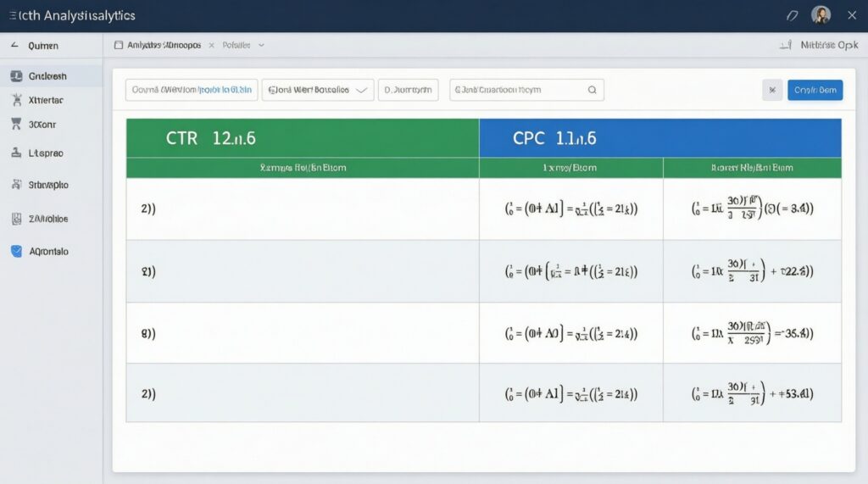Screen dimensions: 868x484
Task: Open the user profile avatar
Action: click(x=821, y=15)
